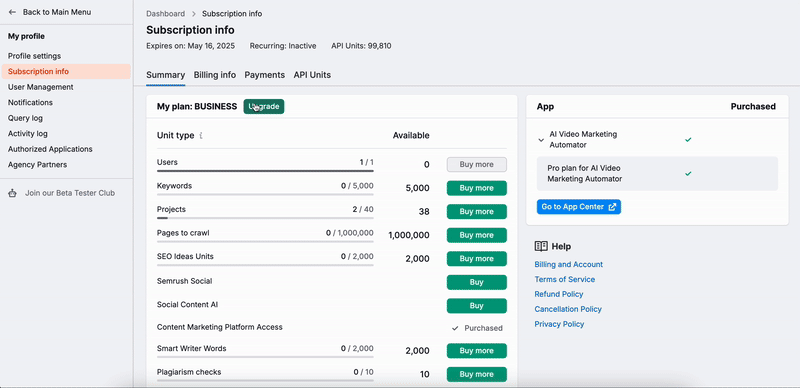The image size is (800, 388).
Task: Click Join our Beta Tester Club
Action: pos(70,193)
